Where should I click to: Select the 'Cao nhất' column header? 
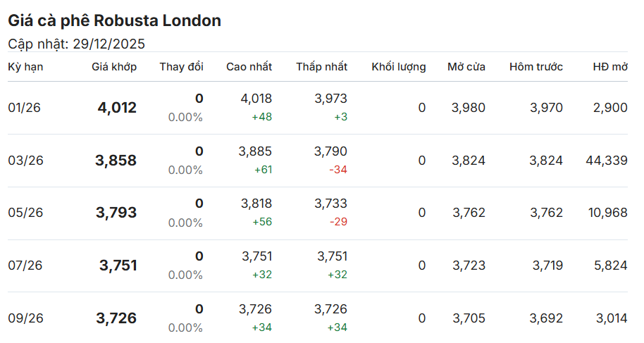249,67
